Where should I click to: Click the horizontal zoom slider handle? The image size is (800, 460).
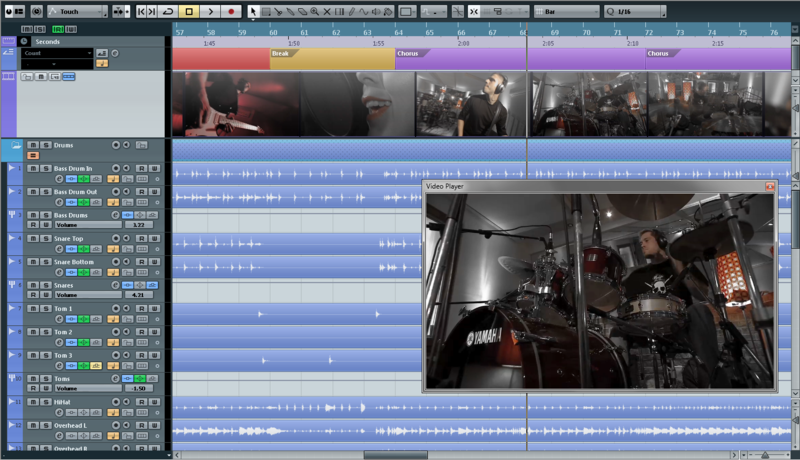pos(765,455)
